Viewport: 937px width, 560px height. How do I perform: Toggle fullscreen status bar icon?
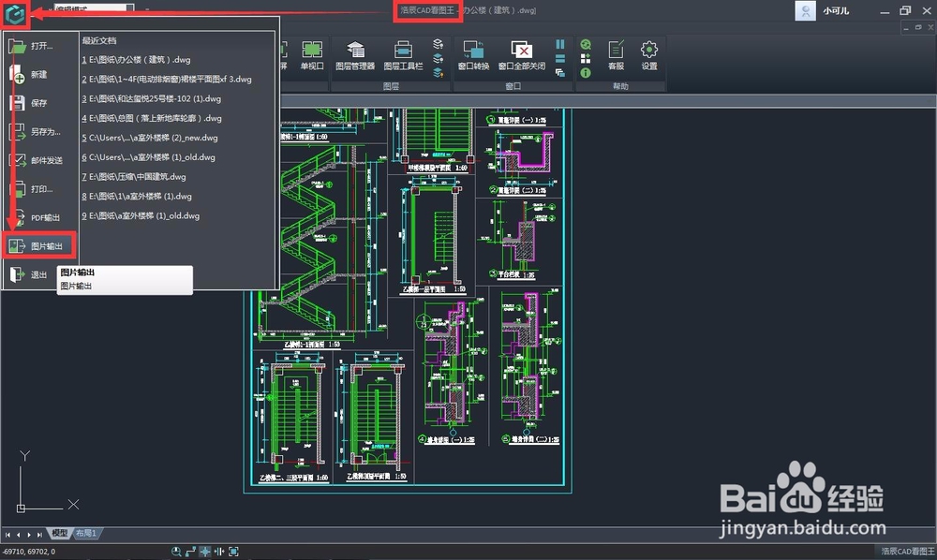click(x=233, y=552)
